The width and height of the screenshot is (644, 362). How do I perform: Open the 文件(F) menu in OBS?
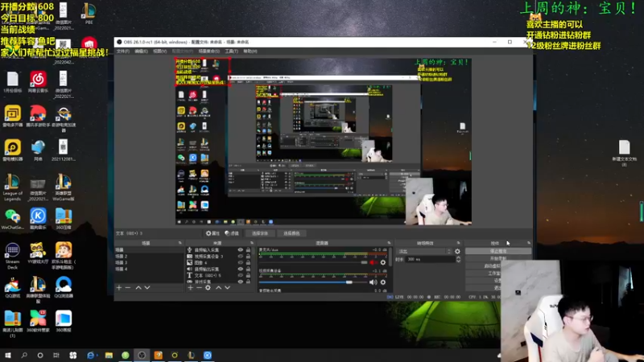coord(123,51)
